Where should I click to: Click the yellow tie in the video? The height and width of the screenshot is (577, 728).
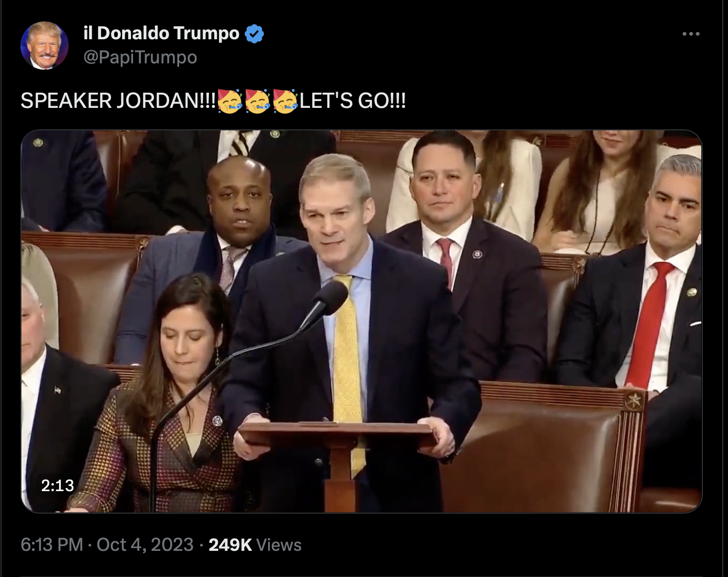point(348,367)
